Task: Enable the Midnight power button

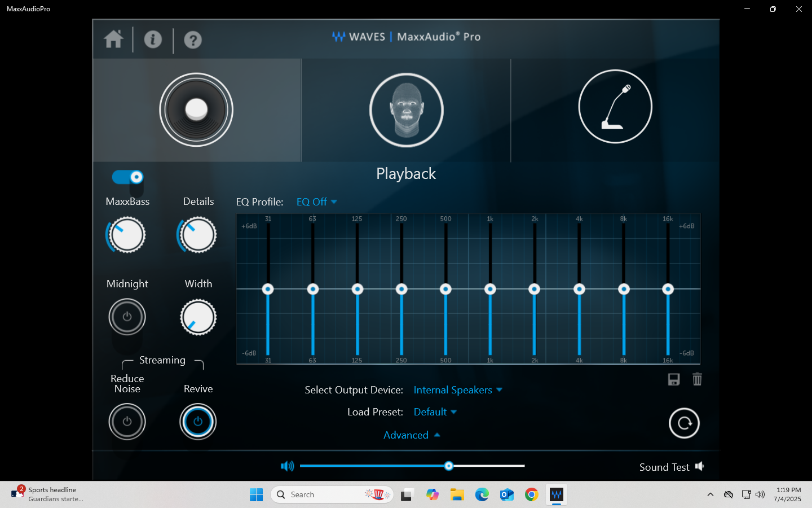Action: point(127,317)
